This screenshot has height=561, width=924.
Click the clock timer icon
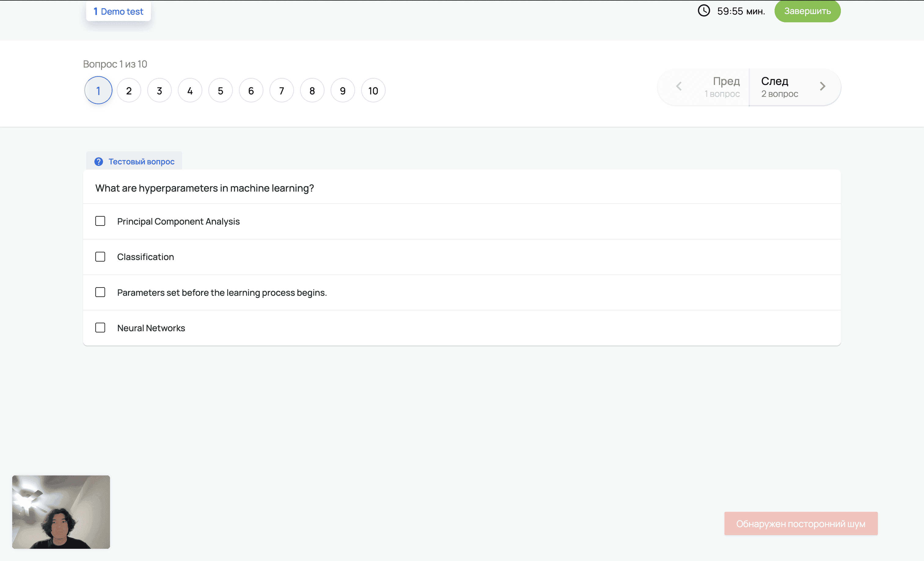pos(703,10)
